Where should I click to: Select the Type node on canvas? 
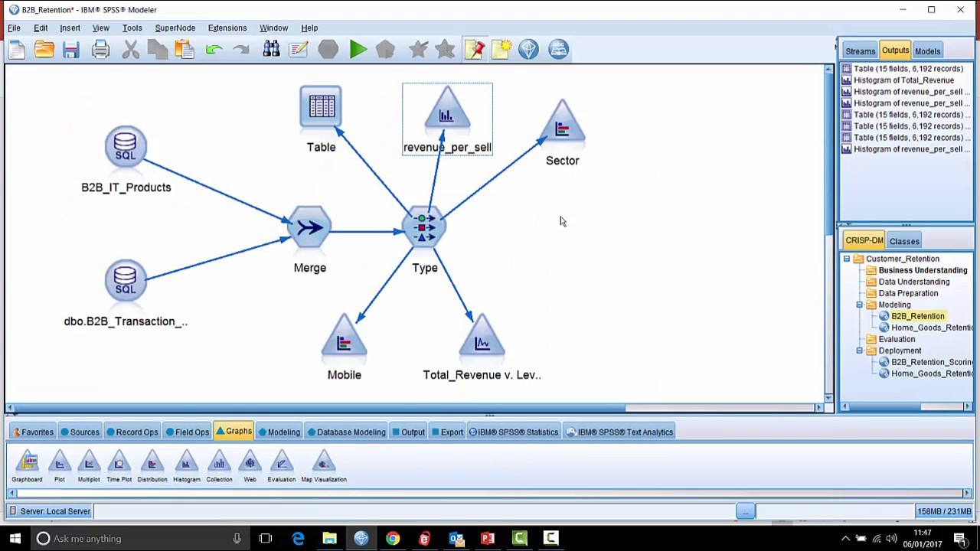point(424,228)
